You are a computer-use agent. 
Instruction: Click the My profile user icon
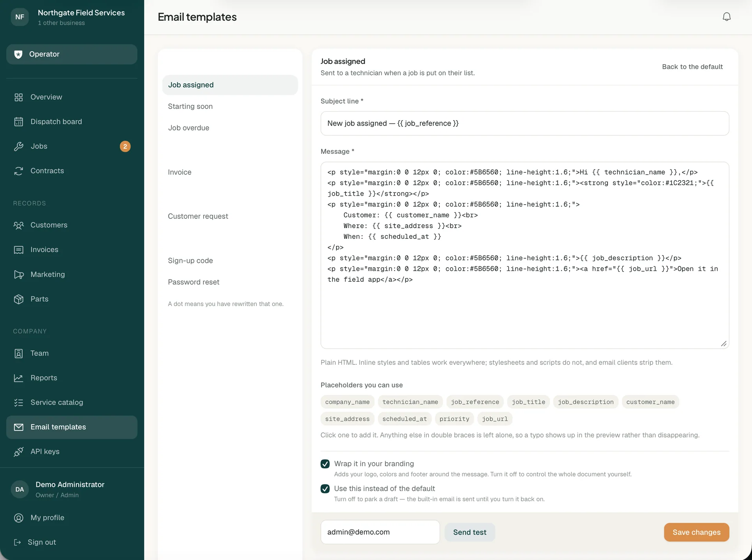[18, 518]
